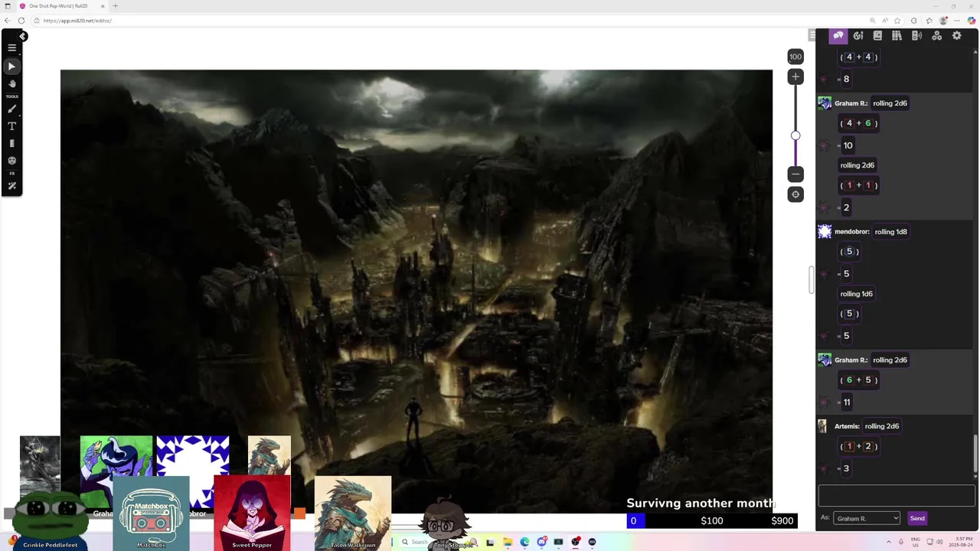Select the One Shot Pep-World Roll20 tab

pyautogui.click(x=61, y=6)
